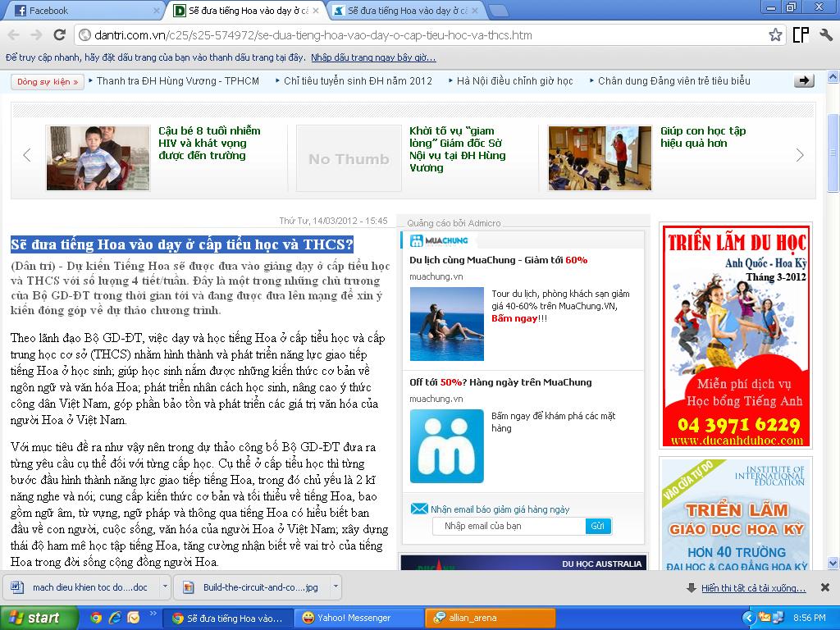Open a new tab
The image size is (840, 630).
click(x=498, y=10)
